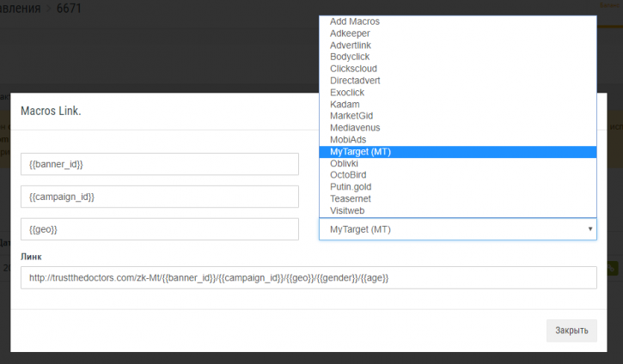The image size is (623, 364).
Task: Select highlighted MyTarget (MT) list option
Action: 458,152
